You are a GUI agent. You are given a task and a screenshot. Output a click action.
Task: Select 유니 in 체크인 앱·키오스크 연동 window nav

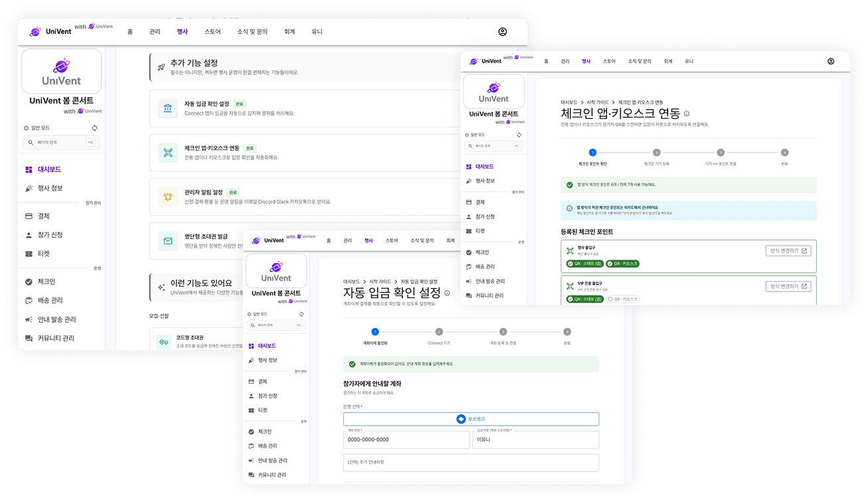(x=689, y=61)
